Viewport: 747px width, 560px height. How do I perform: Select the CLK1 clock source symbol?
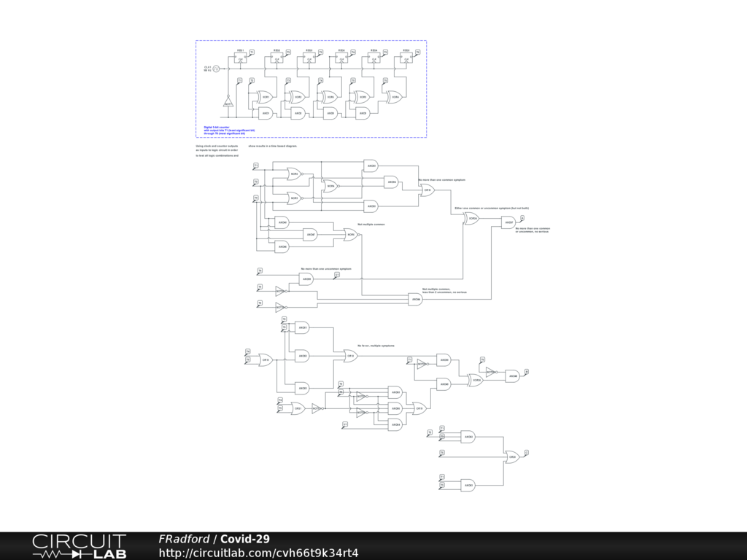(x=216, y=69)
